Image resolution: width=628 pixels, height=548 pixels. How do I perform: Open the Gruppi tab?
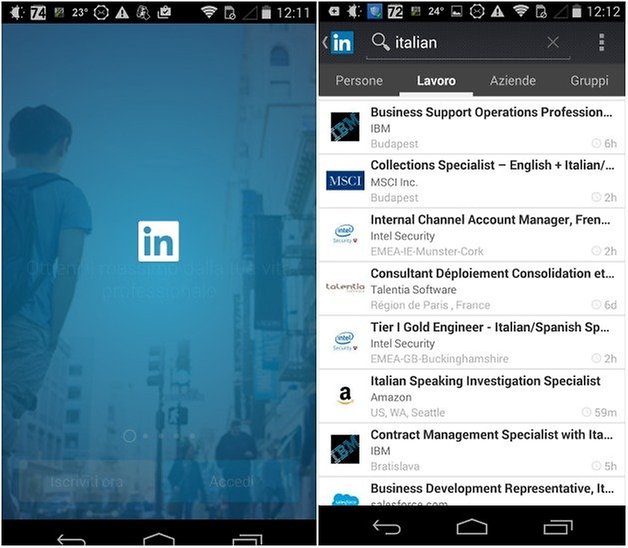click(589, 81)
